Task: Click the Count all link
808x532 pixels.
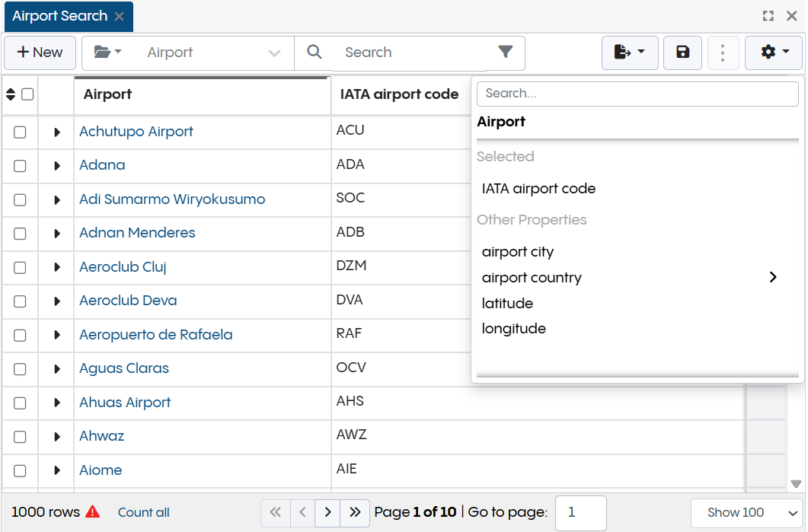Action: [x=143, y=512]
